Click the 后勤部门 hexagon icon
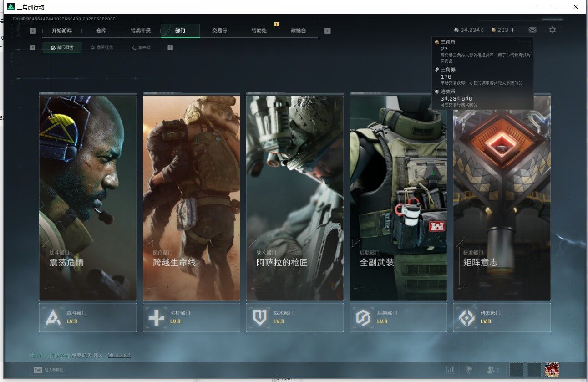Image resolution: width=588 pixels, height=382 pixels. 363,317
